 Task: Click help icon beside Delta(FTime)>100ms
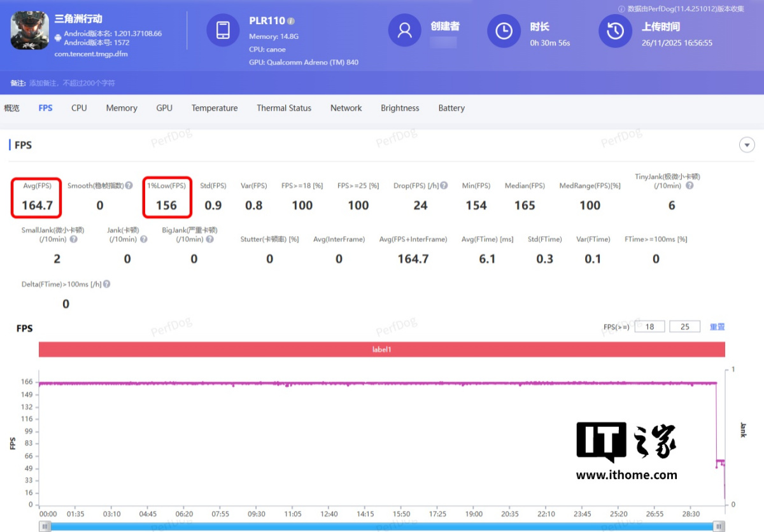(x=107, y=284)
